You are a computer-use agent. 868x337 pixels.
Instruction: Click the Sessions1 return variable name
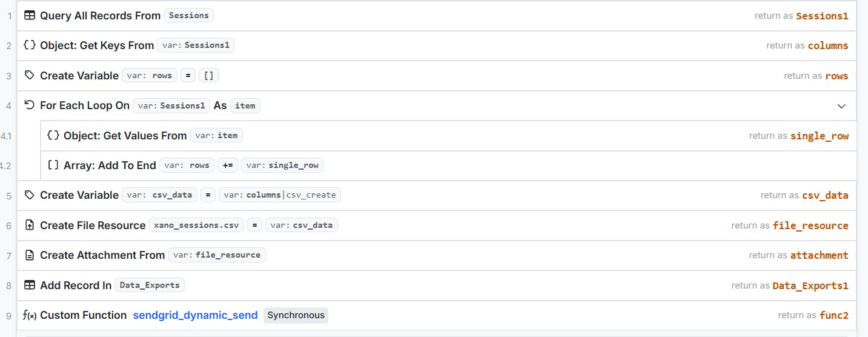821,16
